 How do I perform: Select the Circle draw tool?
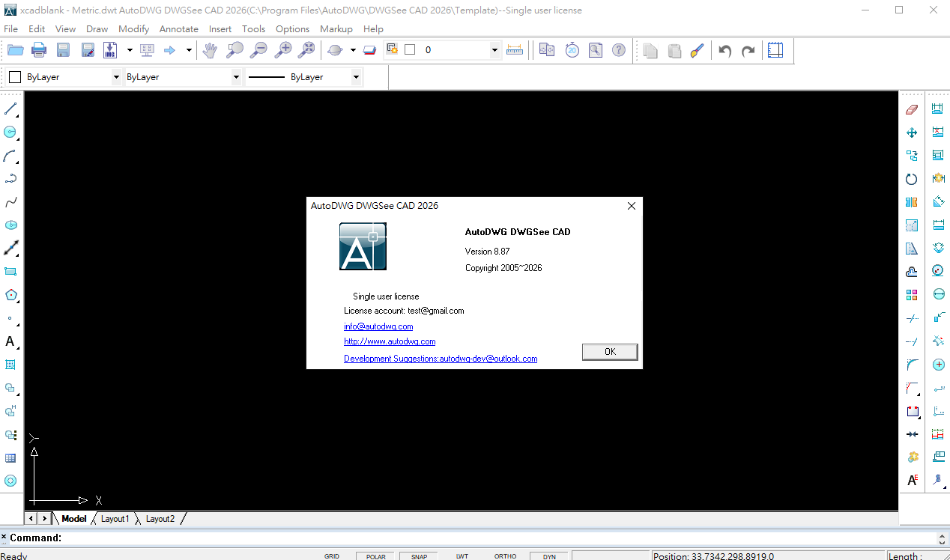coord(10,132)
